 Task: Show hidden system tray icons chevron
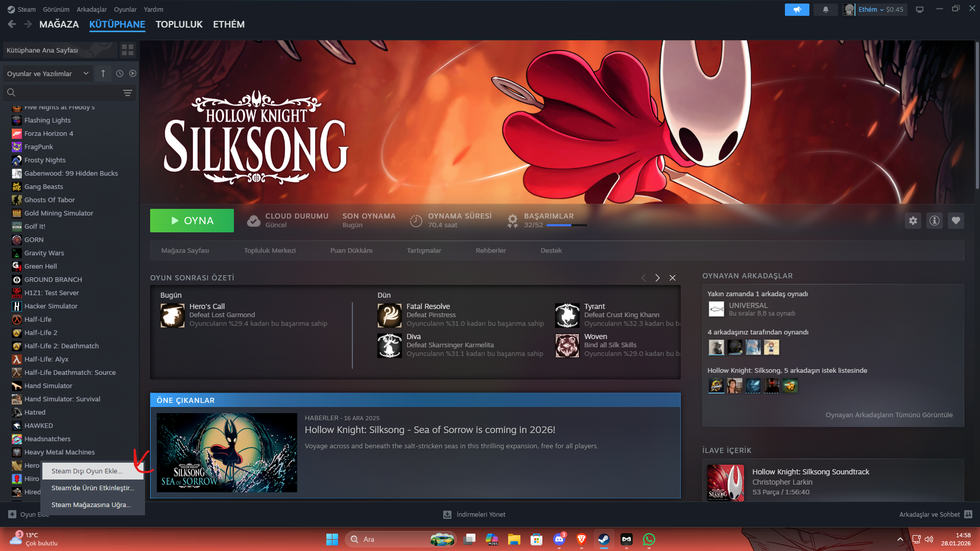click(x=900, y=539)
